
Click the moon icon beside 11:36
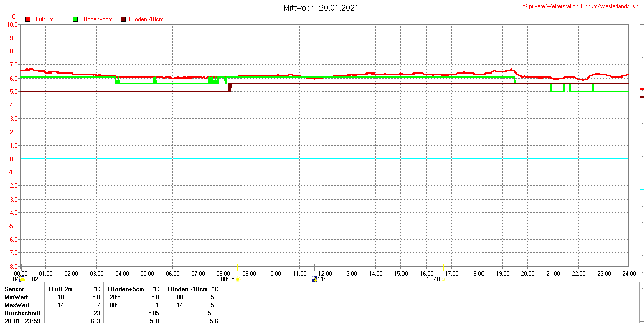pos(314,279)
